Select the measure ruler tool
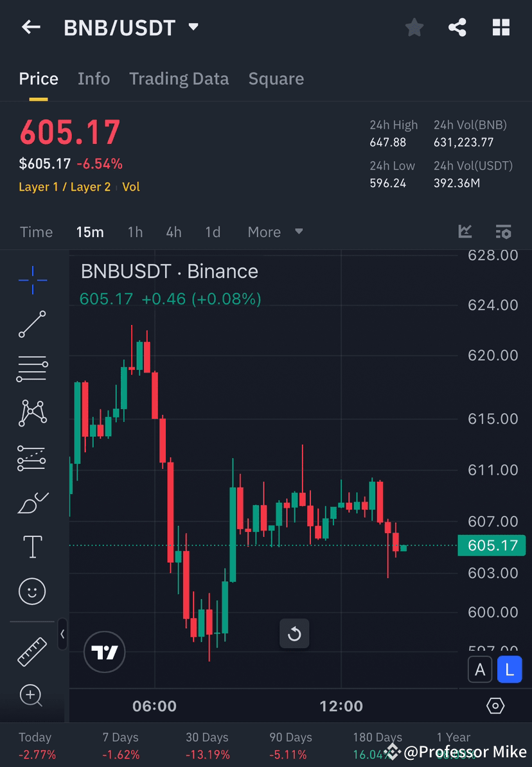The image size is (532, 767). coord(31,651)
